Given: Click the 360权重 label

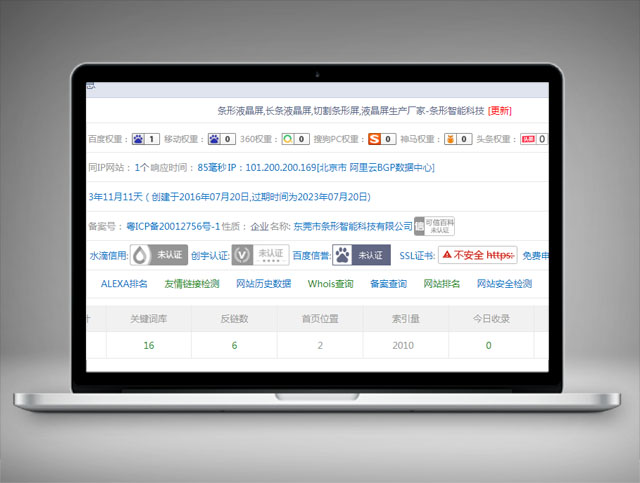Looking at the screenshot, I should coord(259,139).
